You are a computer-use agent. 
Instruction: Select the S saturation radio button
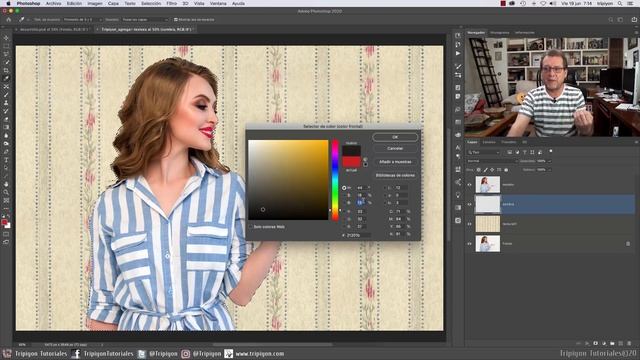[344, 195]
